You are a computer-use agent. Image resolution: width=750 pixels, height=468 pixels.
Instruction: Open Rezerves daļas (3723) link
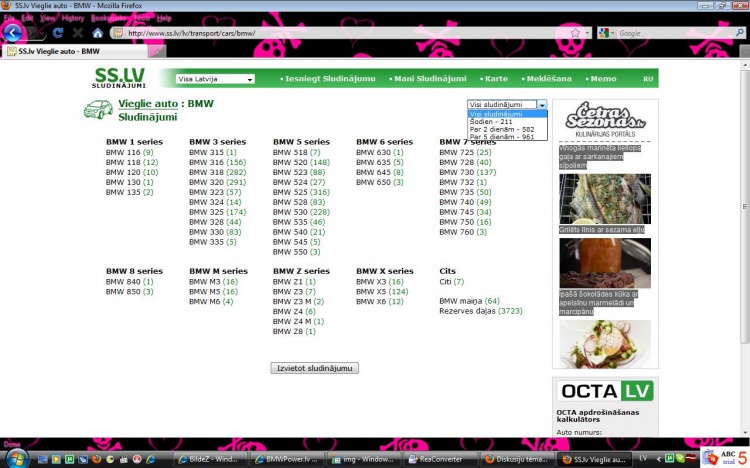point(481,311)
